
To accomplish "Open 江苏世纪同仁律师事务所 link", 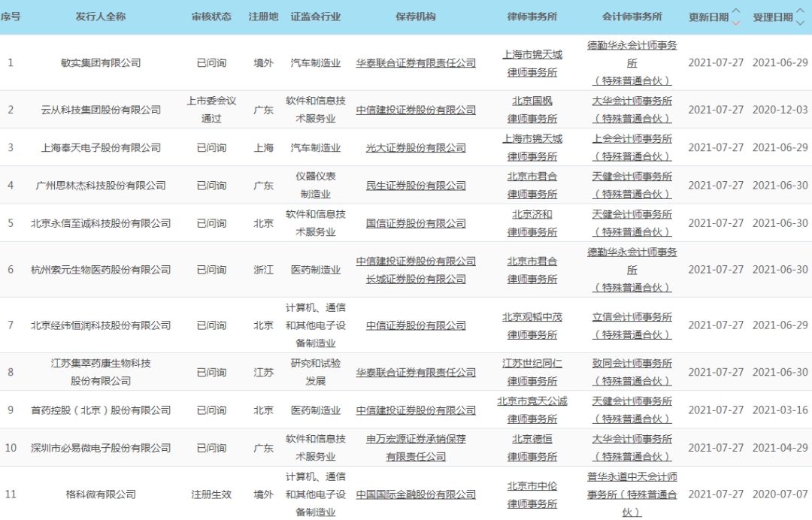I will coord(532,372).
